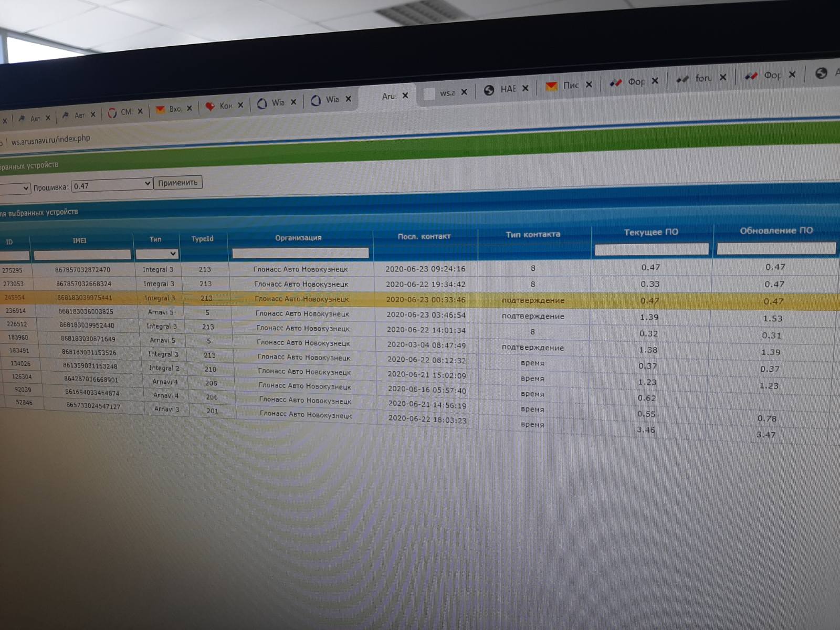Switch to the "Пис" mail tab
Image resolution: width=840 pixels, height=630 pixels.
click(x=571, y=85)
